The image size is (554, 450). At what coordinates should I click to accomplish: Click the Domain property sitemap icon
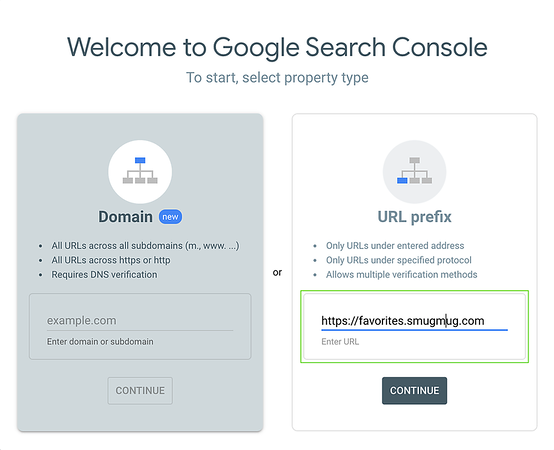pos(140,171)
